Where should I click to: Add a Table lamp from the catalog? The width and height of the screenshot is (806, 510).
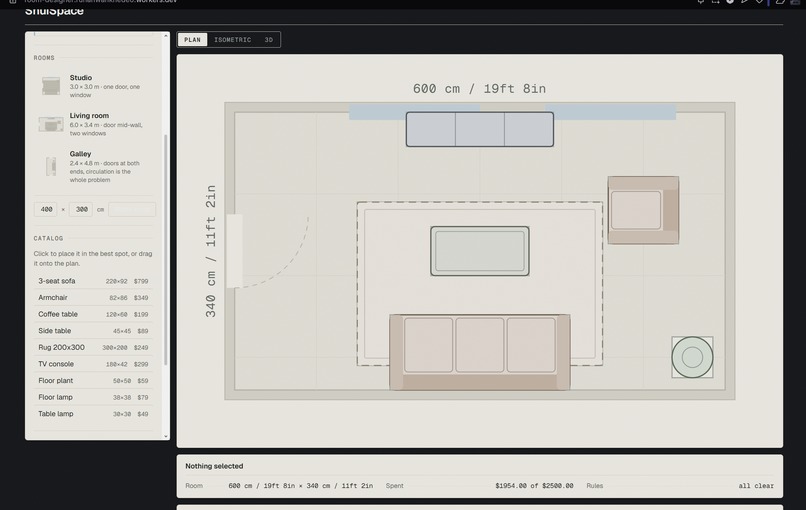(93, 414)
